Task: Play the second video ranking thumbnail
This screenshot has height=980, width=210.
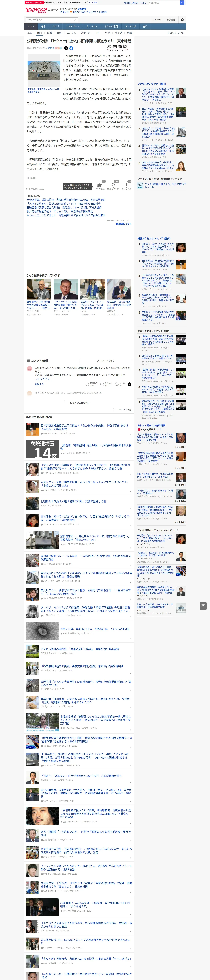Action: pyautogui.click(x=181, y=359)
